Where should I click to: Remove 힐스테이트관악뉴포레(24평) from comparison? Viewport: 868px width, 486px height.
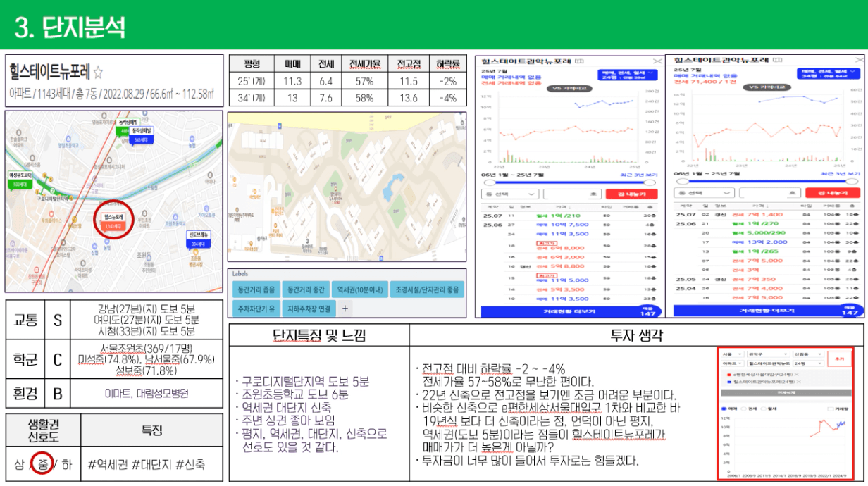point(799,382)
